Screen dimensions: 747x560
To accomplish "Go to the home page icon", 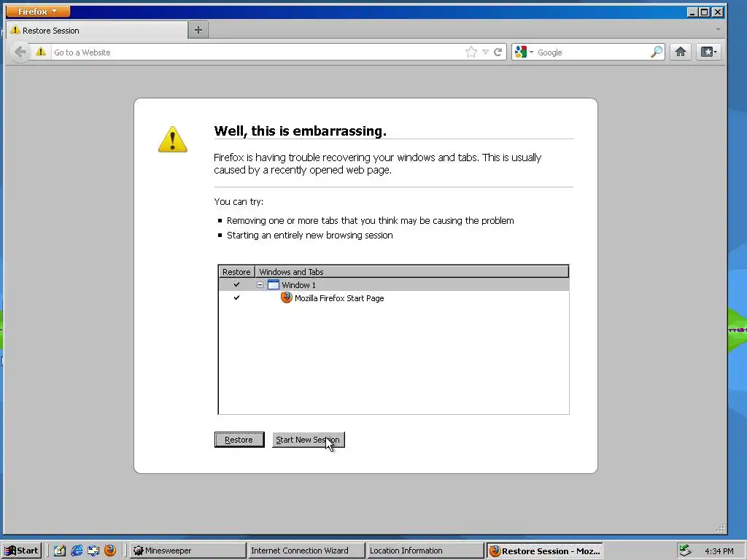I will [681, 52].
